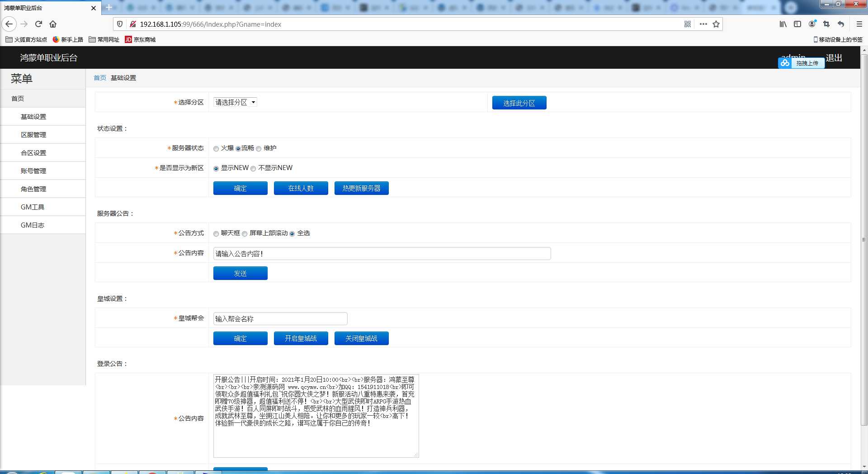The image size is (868, 474).
Task: Open the 请选择分区 dropdown
Action: pos(235,102)
